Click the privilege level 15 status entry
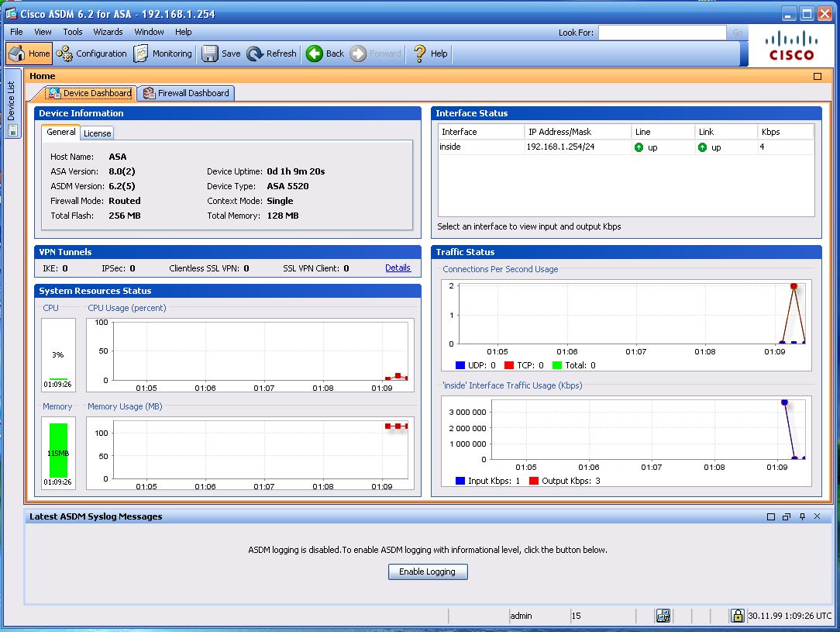840x632 pixels. tap(577, 616)
